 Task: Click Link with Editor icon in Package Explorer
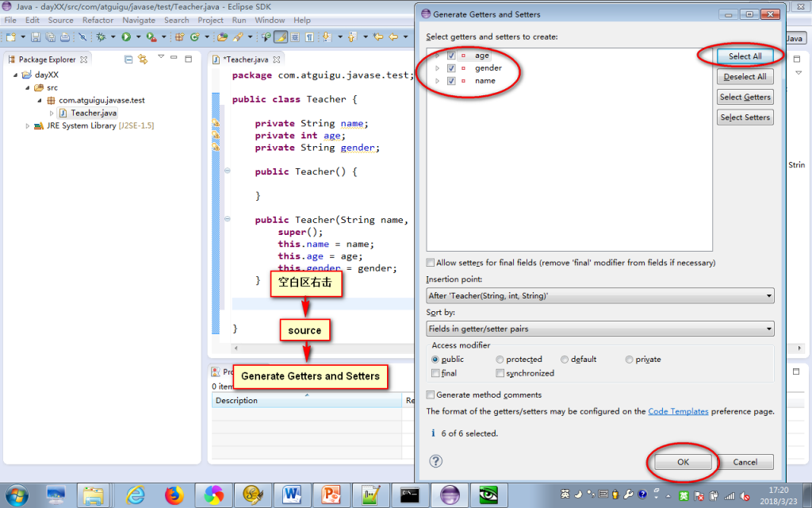pyautogui.click(x=143, y=60)
